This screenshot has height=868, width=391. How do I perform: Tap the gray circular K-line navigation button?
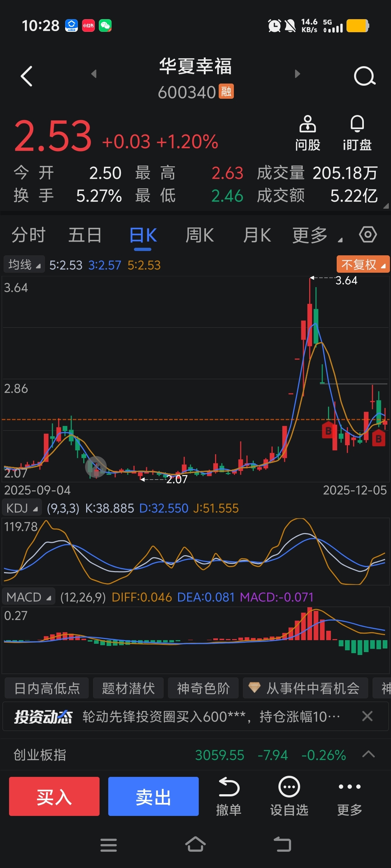tap(96, 467)
